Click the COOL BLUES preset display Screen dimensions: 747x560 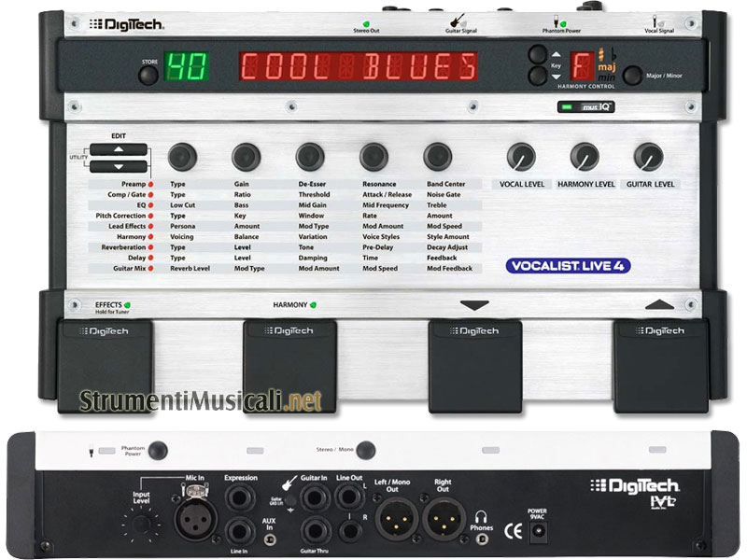pos(359,67)
